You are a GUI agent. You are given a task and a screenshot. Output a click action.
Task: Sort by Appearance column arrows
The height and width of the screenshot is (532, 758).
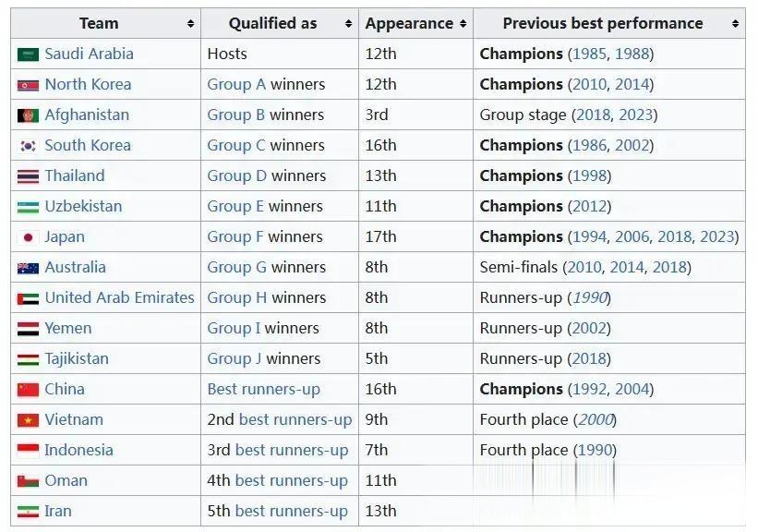coord(463,24)
